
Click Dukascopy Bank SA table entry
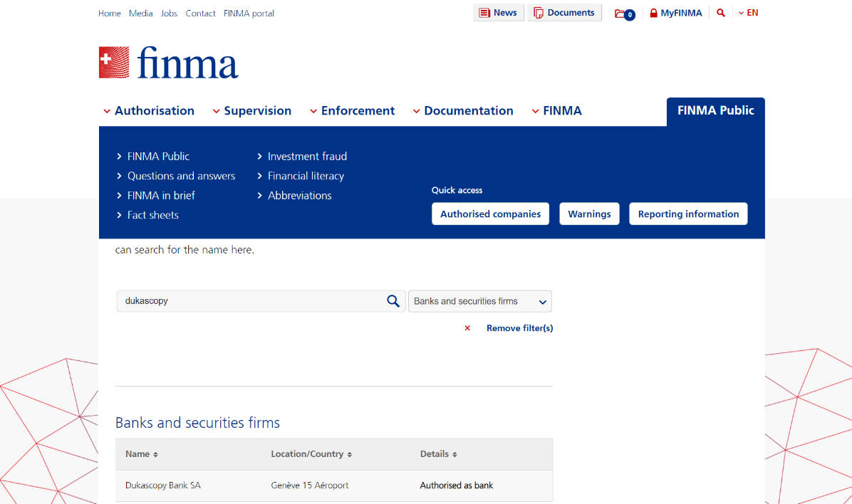coord(163,485)
